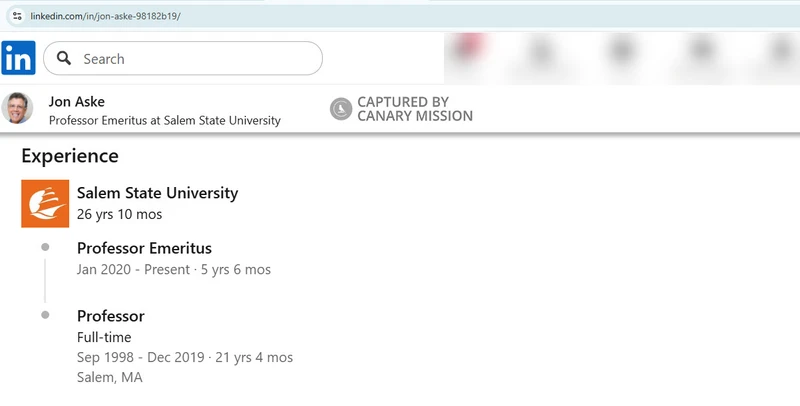The width and height of the screenshot is (800, 406).
Task: Click the Jon Aske name in header
Action: 77,101
